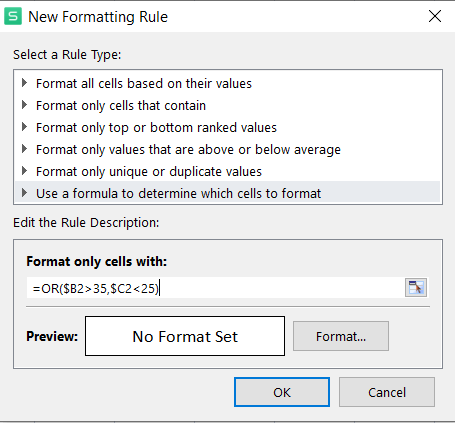
Task: Click the green WPS Spreadsheets logo icon
Action: [x=13, y=16]
